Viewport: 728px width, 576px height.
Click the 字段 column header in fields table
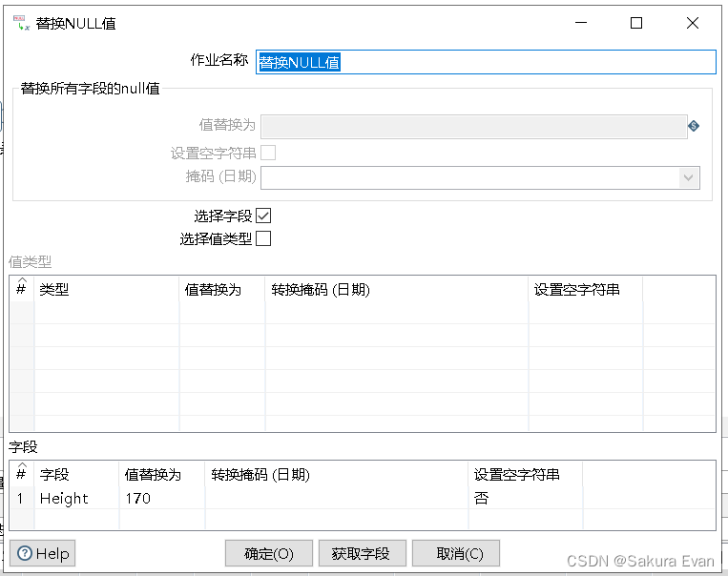point(76,474)
